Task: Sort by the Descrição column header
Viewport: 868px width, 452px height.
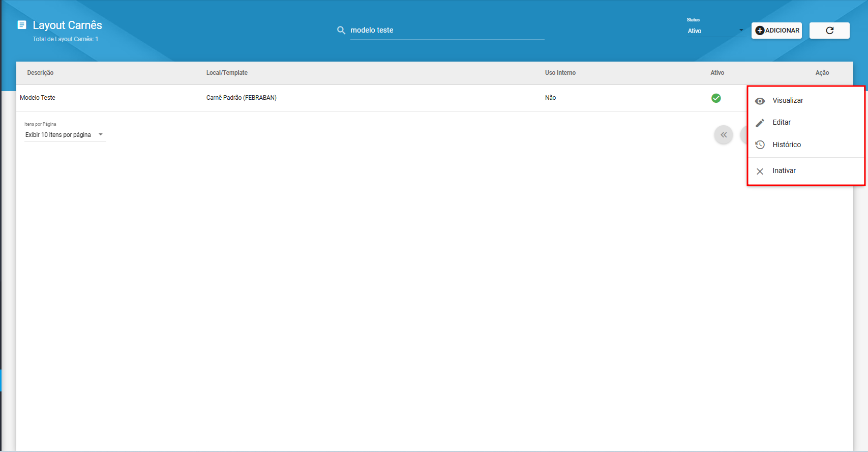Action: pyautogui.click(x=40, y=73)
